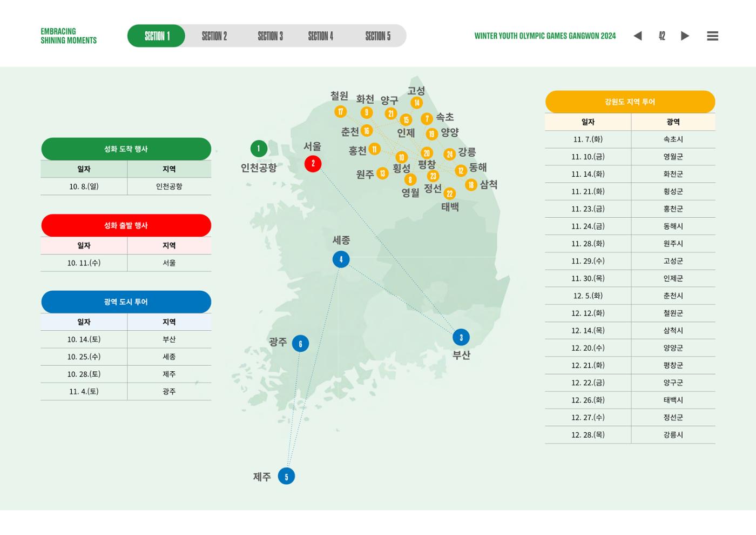The height and width of the screenshot is (535, 756).
Task: Select map marker 1 at 인천공항
Action: click(x=259, y=148)
